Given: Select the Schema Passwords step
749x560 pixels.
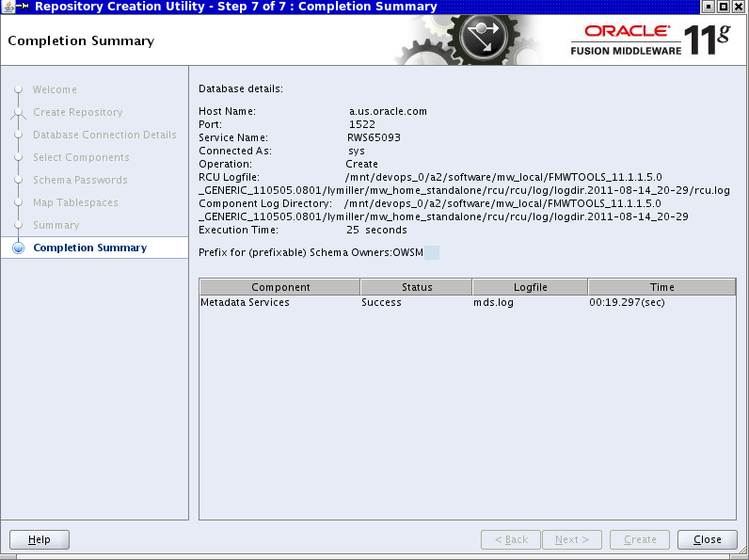Looking at the screenshot, I should tap(80, 180).
